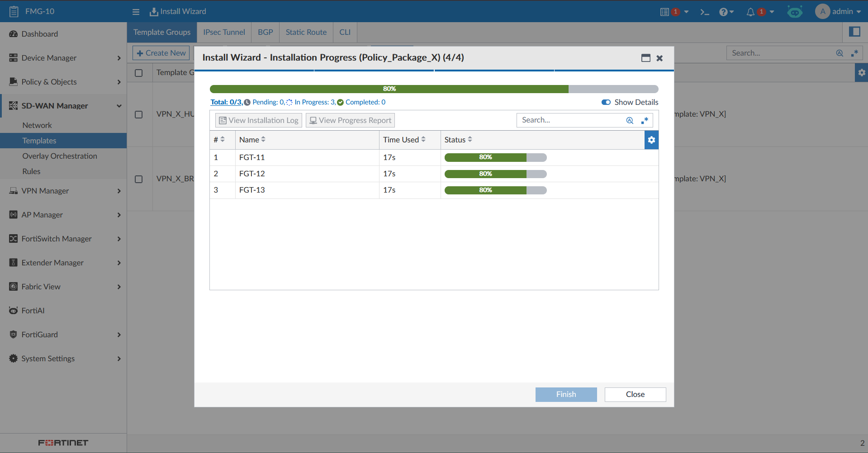Click the FGT-11 status progress bar

pos(495,157)
